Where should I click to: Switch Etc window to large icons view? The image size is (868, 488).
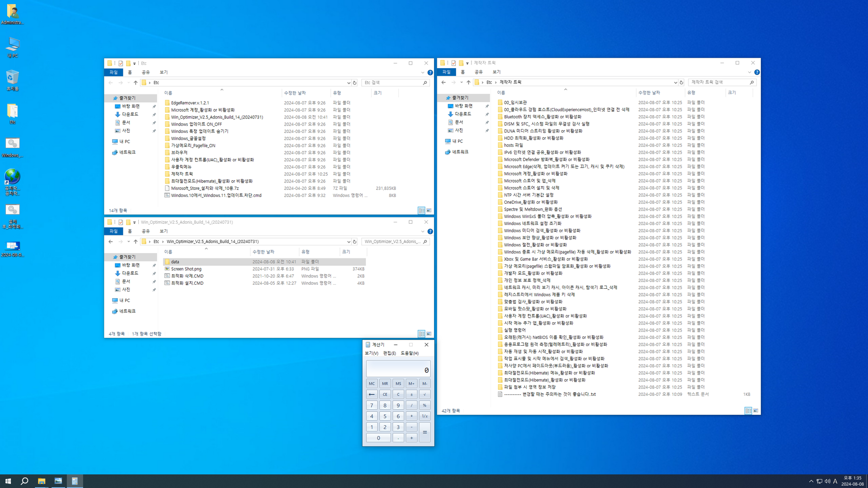click(429, 211)
